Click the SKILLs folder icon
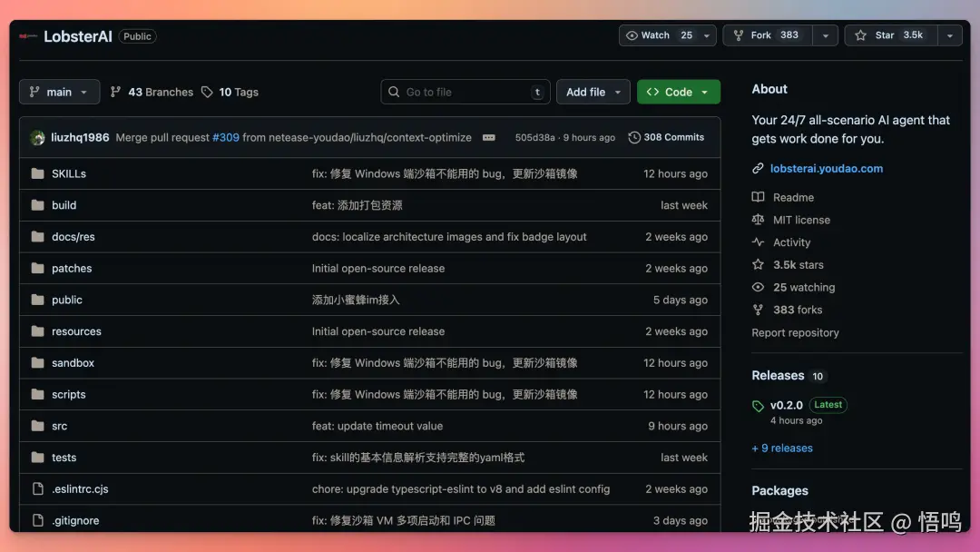The image size is (980, 552). point(37,173)
